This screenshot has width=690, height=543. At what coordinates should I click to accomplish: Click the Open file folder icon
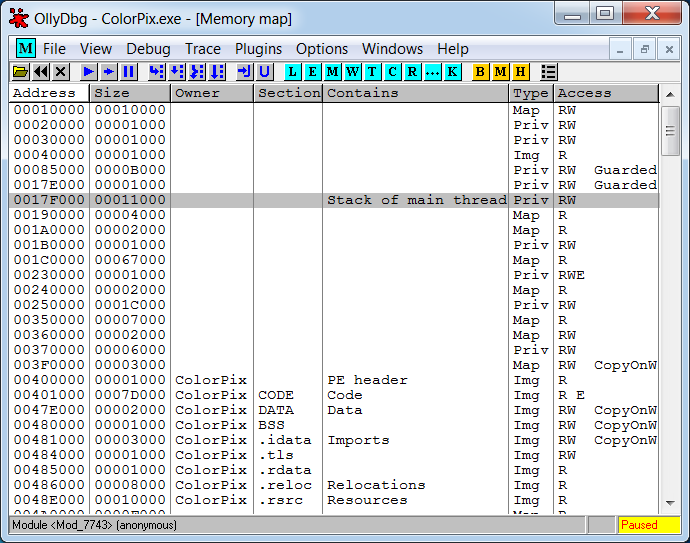click(20, 72)
